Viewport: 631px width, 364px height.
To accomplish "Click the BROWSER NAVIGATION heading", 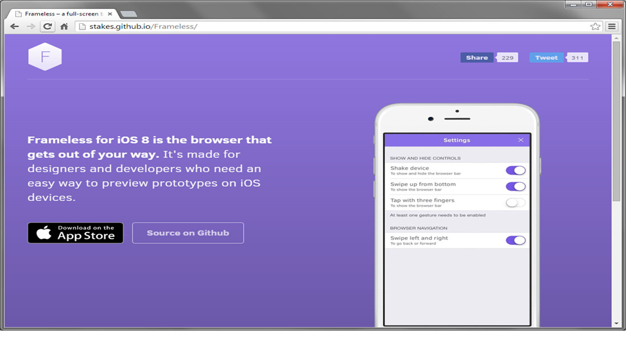I will (x=419, y=228).
